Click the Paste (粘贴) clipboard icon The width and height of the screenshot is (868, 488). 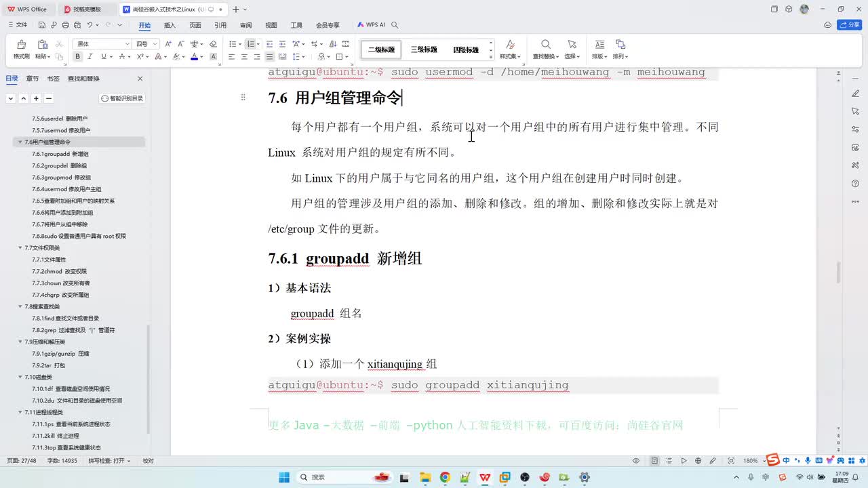42,45
